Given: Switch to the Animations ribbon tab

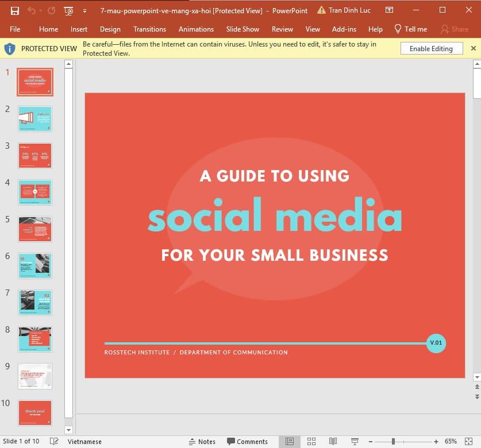Looking at the screenshot, I should click(196, 29).
